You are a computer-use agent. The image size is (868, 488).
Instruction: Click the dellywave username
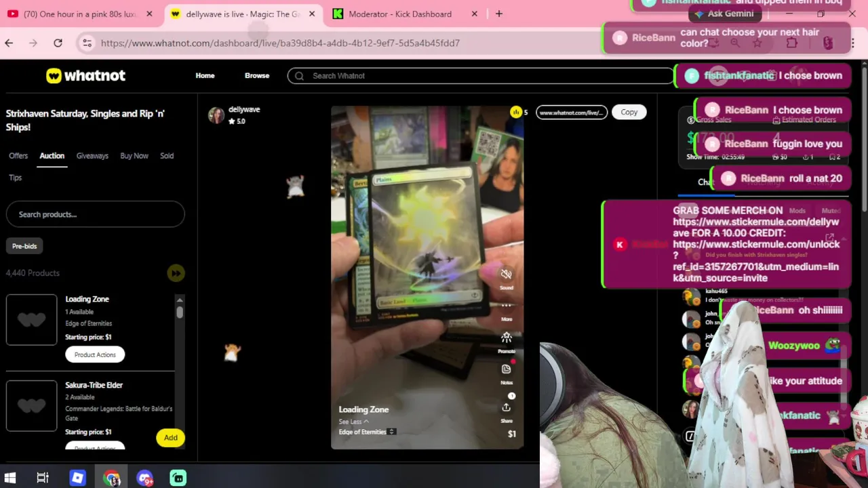coord(244,109)
